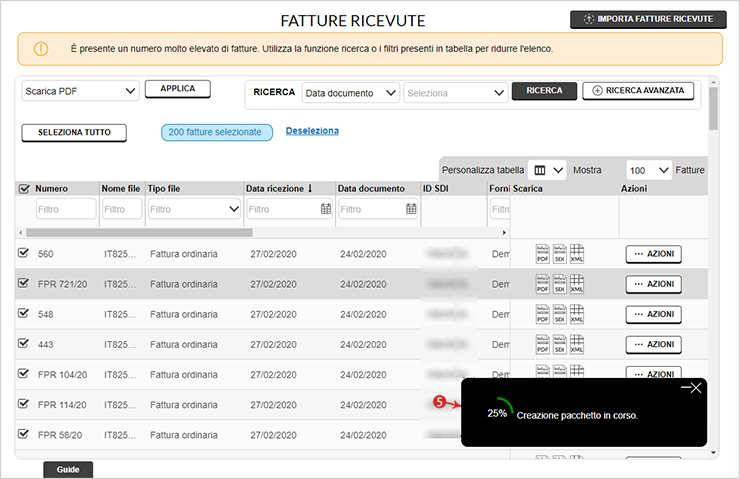Download PDF icon for invoice 443
740x479 pixels.
543,345
